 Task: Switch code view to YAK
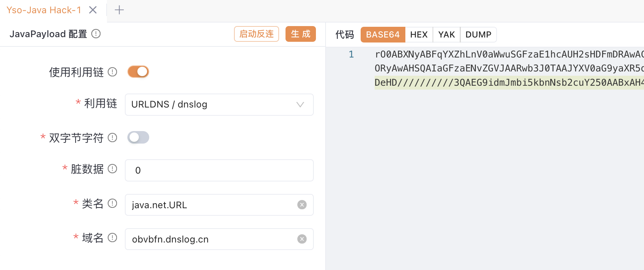(x=447, y=35)
